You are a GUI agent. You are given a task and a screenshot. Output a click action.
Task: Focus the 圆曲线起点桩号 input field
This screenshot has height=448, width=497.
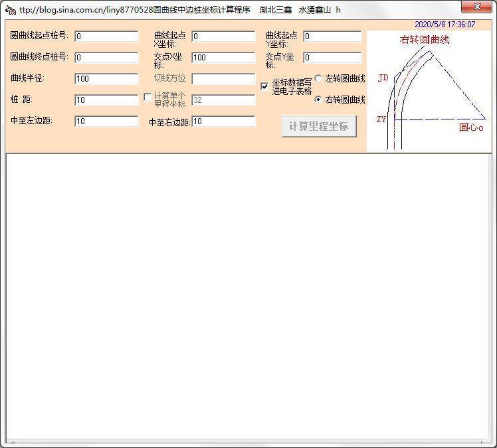coord(106,37)
